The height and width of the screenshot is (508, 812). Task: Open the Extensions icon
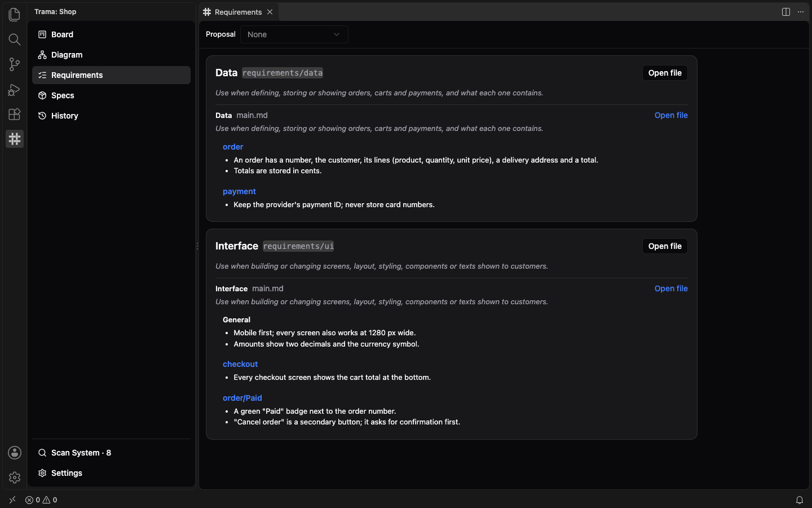[15, 114]
